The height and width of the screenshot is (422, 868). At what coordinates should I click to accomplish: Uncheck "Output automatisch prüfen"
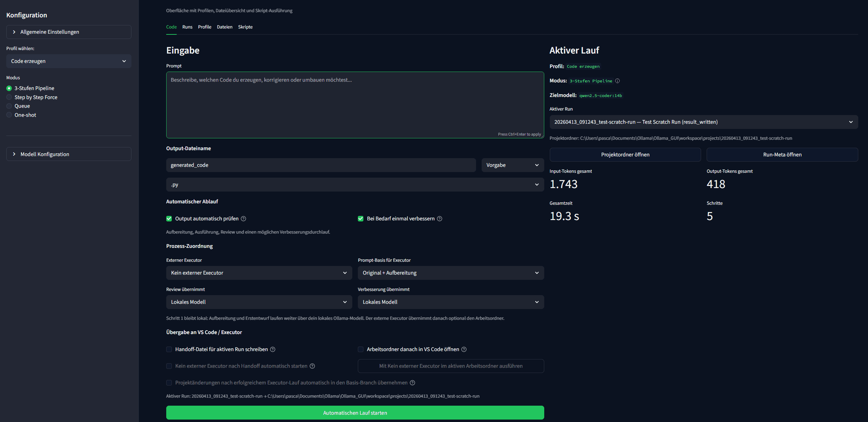(169, 219)
